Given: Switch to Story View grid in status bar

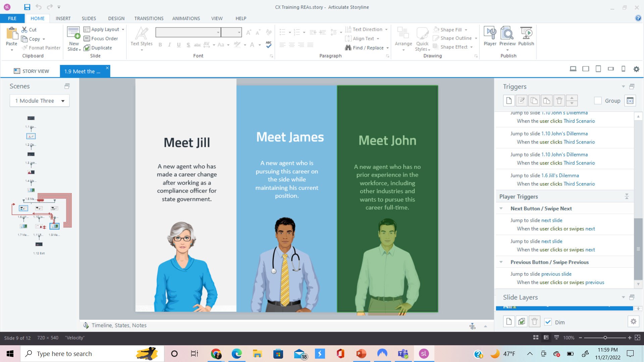Looking at the screenshot, I should [x=536, y=338].
